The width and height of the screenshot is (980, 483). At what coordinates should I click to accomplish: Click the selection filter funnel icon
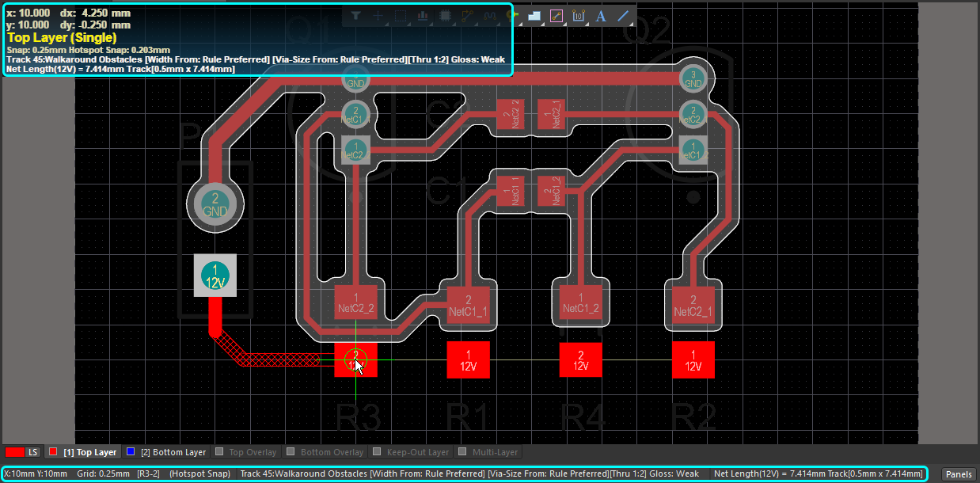point(356,15)
